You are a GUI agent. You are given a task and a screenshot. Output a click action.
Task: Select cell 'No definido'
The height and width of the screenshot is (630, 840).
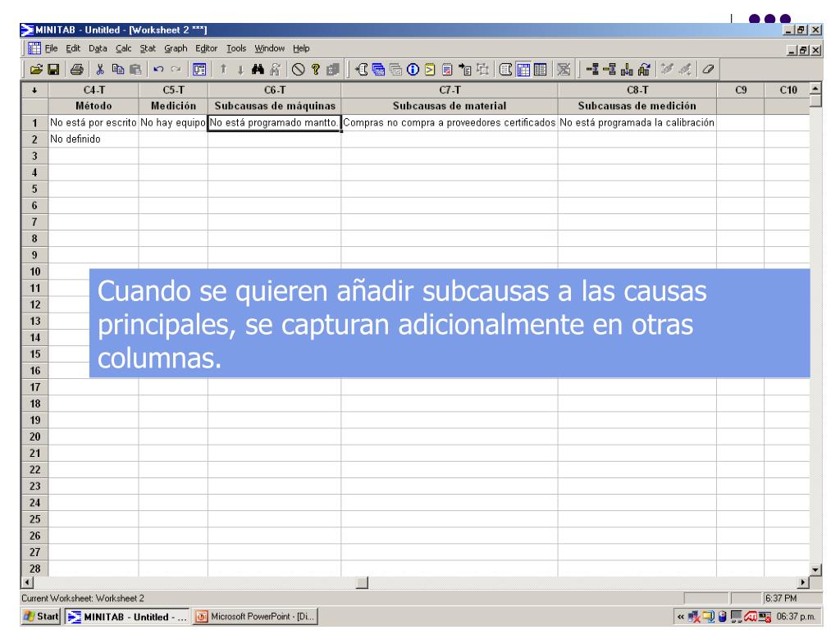94,139
